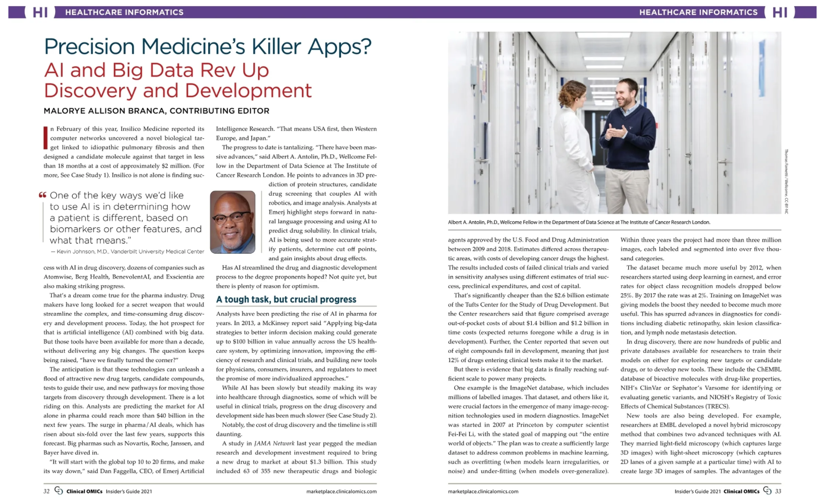Screen dimensions: 821x504
Task: Click the line 'One example is the ImageNet database'
Action: click(x=531, y=388)
